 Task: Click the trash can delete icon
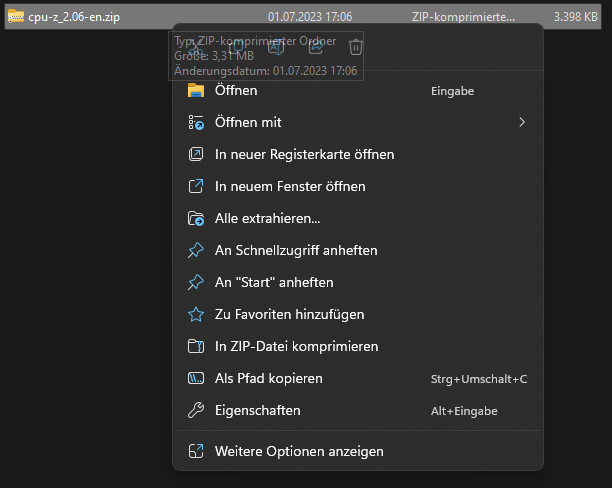356,47
